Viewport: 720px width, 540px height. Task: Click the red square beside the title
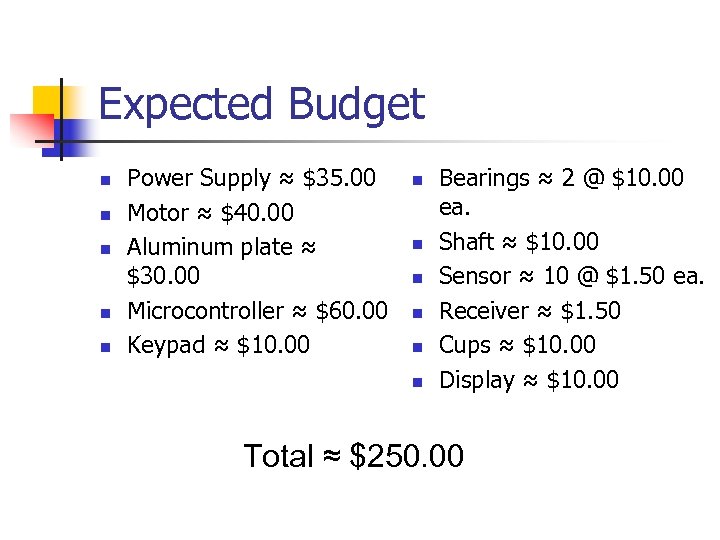30,128
